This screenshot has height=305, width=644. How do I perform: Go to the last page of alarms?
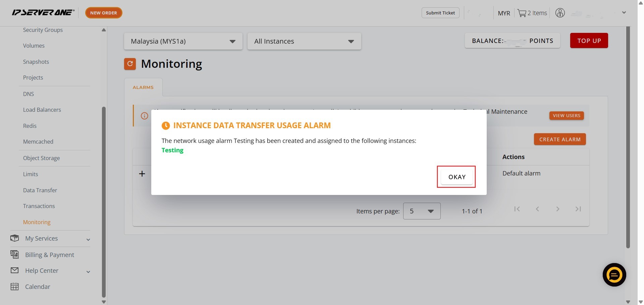pos(578,209)
